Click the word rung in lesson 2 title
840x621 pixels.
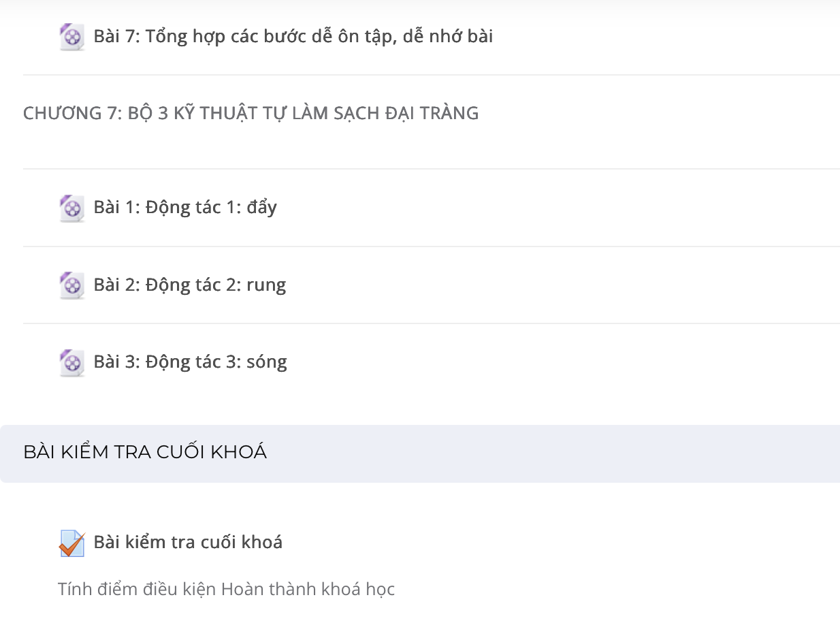pyautogui.click(x=266, y=285)
